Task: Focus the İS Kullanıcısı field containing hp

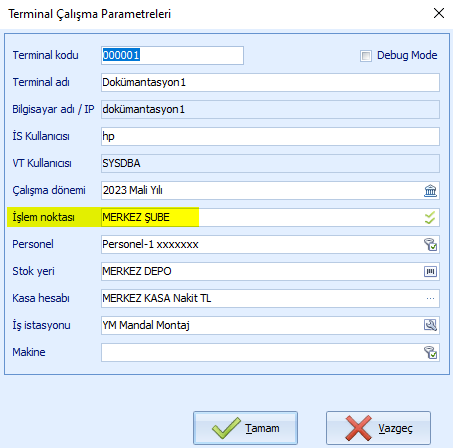Action: (x=270, y=136)
